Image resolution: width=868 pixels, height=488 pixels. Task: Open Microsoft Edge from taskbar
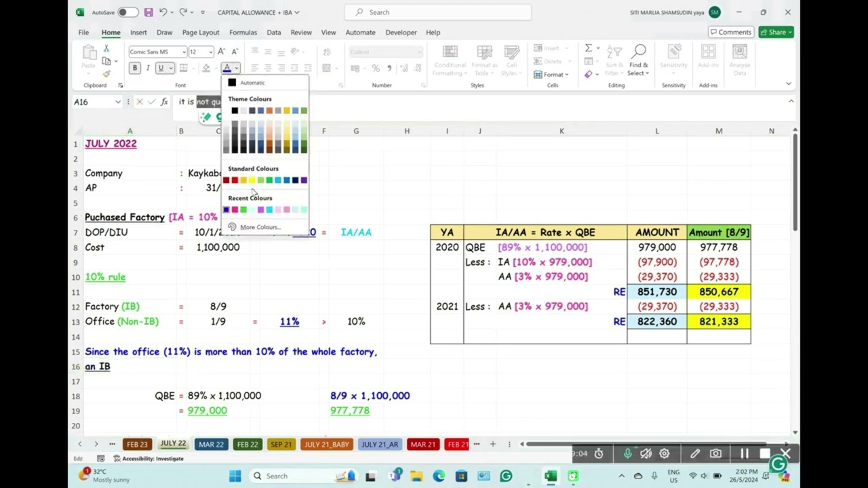click(439, 476)
